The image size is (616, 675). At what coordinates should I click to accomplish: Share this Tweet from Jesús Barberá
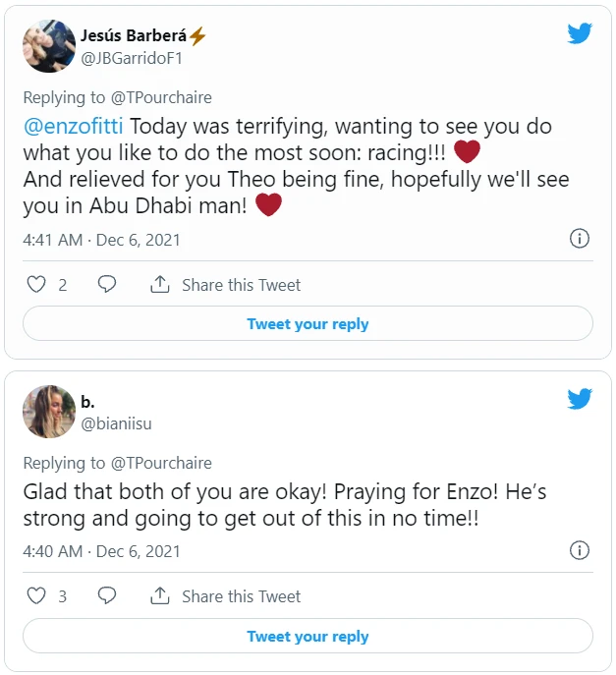coord(226,285)
